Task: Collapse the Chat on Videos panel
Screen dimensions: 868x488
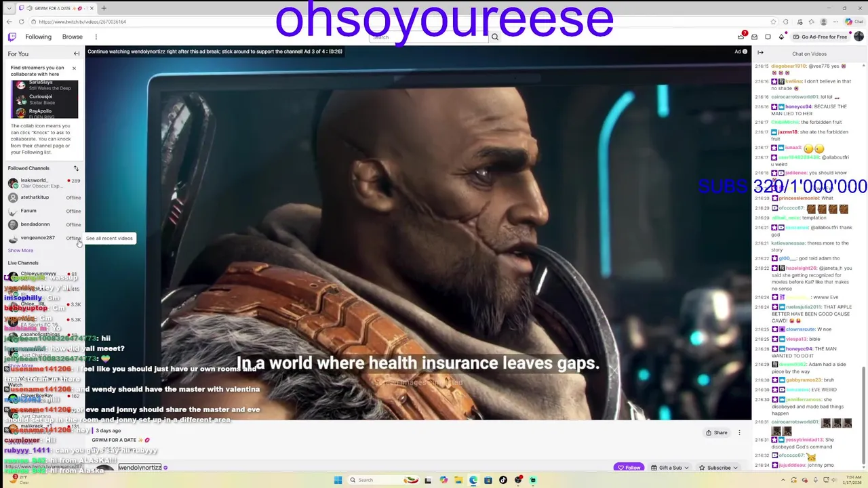Action: click(x=760, y=53)
